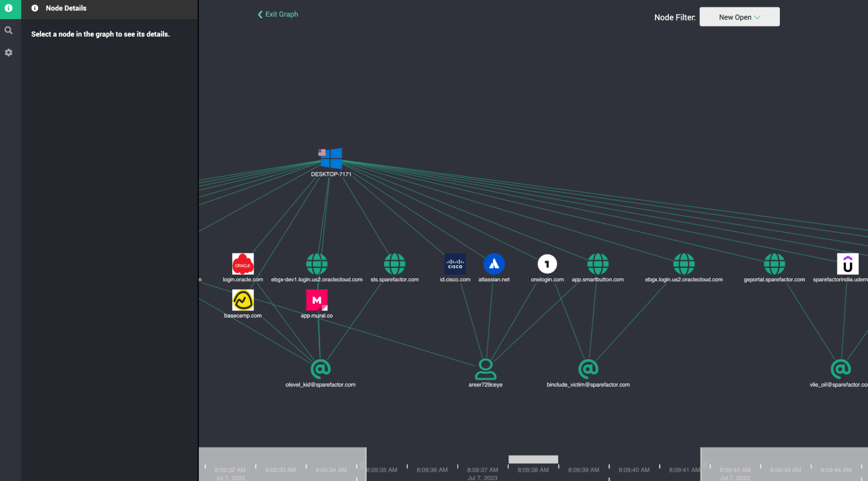Select the geportal.sparefactor.com node

(x=774, y=264)
